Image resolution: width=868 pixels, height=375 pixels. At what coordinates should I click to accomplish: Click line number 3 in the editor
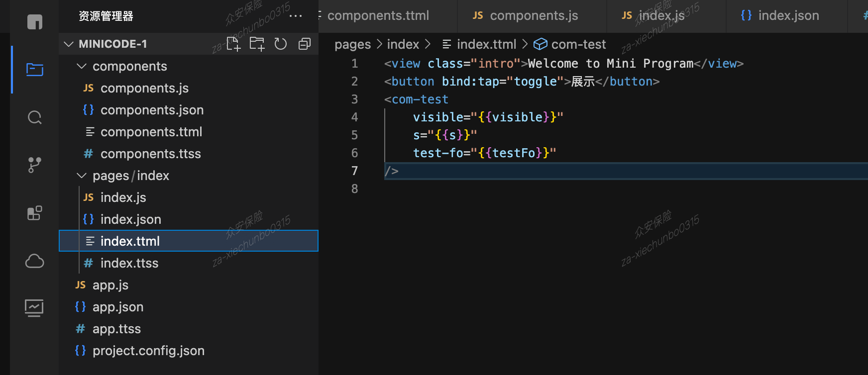(354, 99)
